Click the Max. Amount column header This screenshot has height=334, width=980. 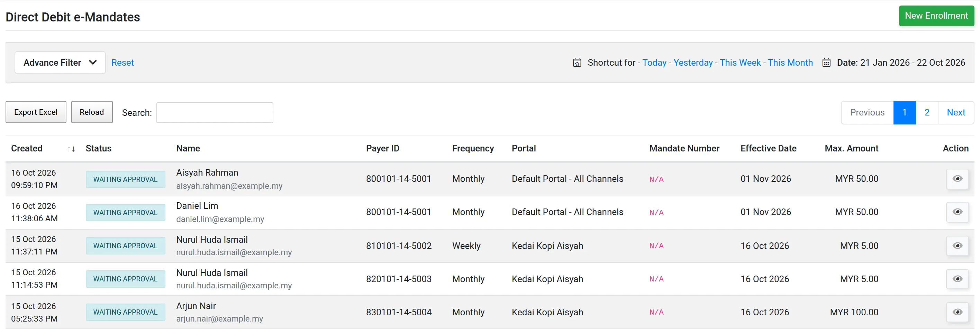click(x=851, y=149)
